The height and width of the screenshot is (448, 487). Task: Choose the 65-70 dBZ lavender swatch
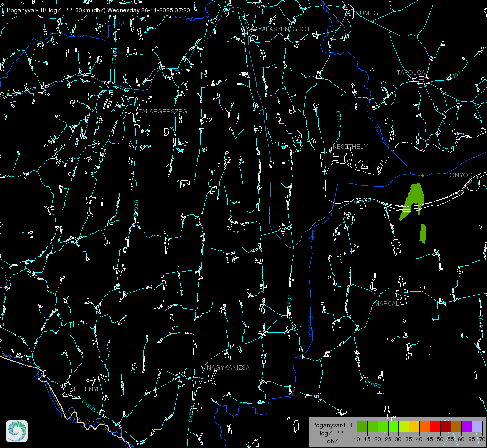[477, 426]
